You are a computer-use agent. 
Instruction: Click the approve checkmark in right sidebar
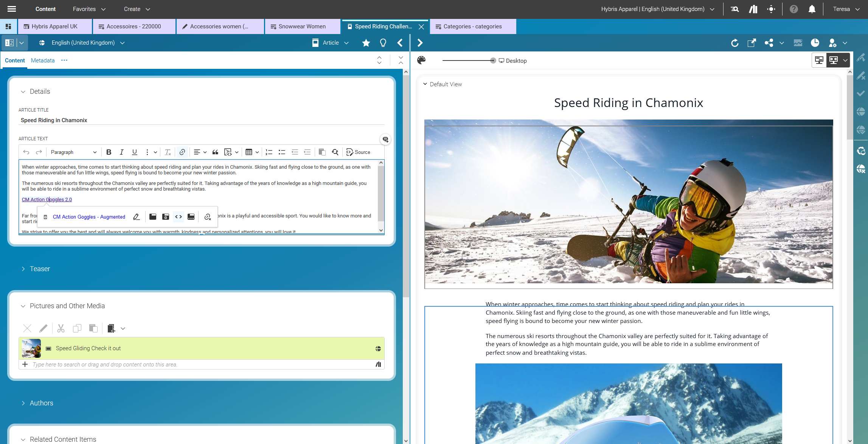pyautogui.click(x=861, y=93)
